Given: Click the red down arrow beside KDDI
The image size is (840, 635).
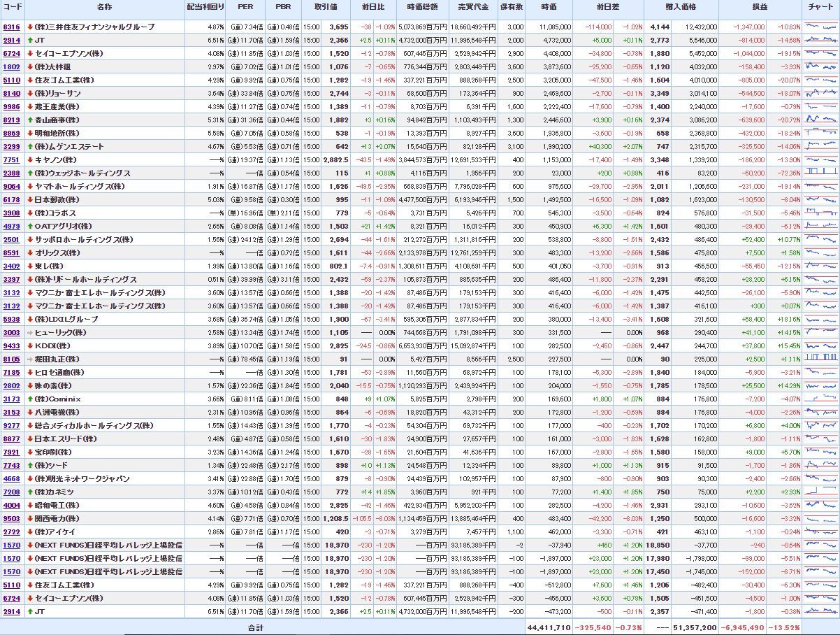Looking at the screenshot, I should (30, 345).
